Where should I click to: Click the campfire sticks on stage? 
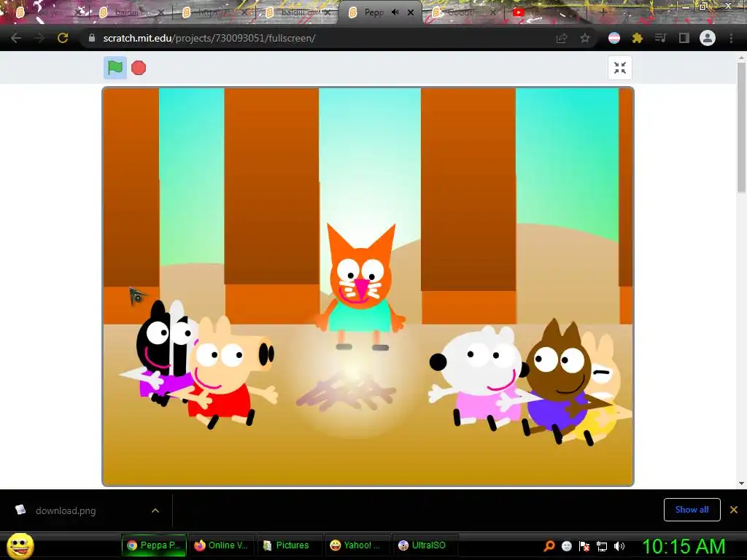[345, 392]
